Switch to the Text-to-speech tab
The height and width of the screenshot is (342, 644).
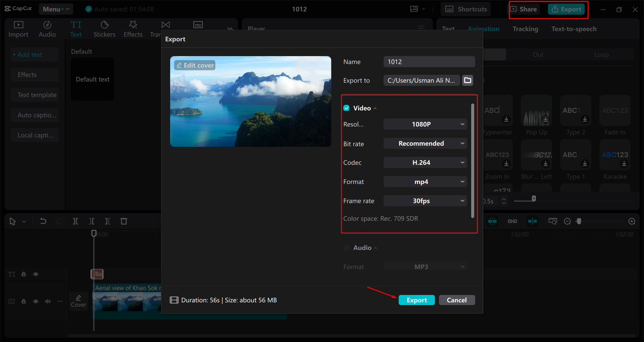click(x=574, y=29)
